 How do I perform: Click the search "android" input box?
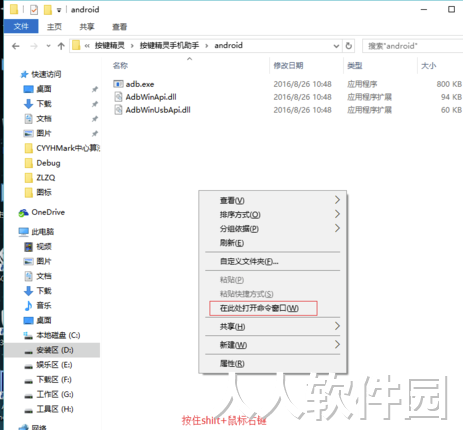[413, 46]
